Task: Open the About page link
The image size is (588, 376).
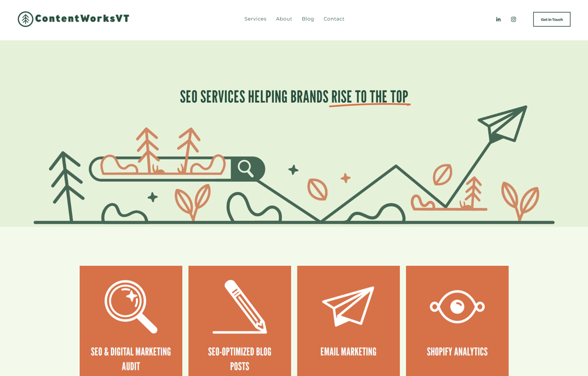Action: click(x=284, y=19)
